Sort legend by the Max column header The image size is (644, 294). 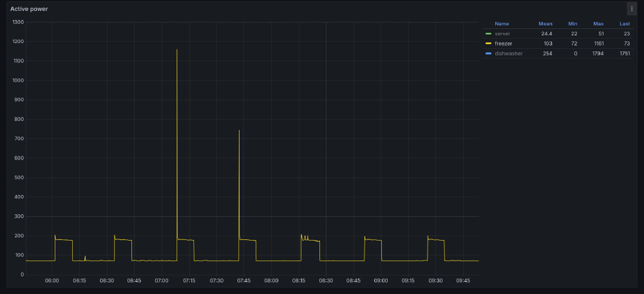tap(598, 24)
